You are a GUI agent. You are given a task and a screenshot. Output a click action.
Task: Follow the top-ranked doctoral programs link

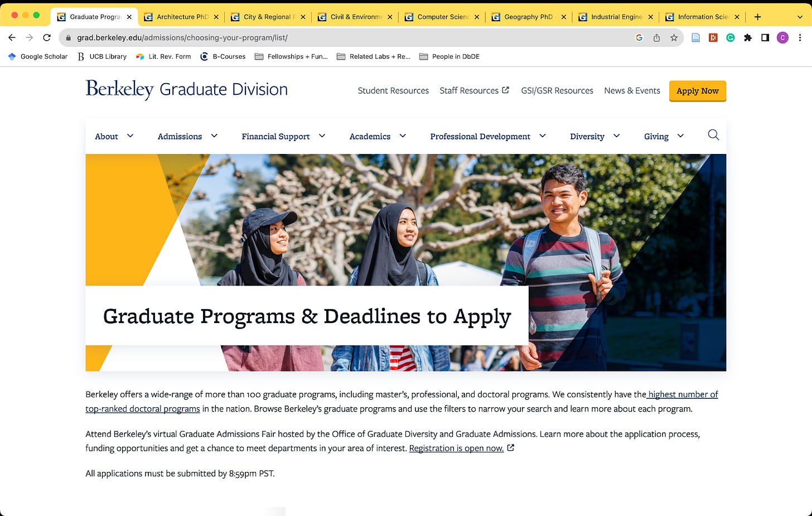143,408
